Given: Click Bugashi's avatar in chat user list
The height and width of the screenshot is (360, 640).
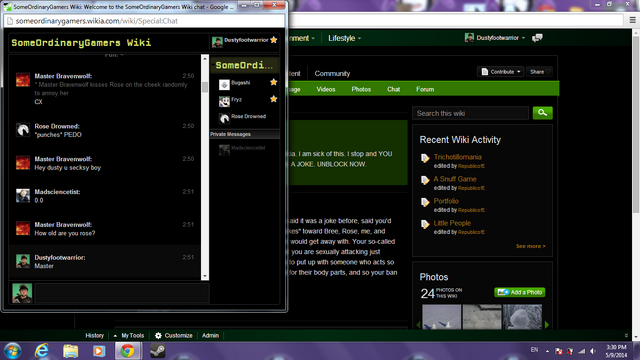Looking at the screenshot, I should (224, 84).
